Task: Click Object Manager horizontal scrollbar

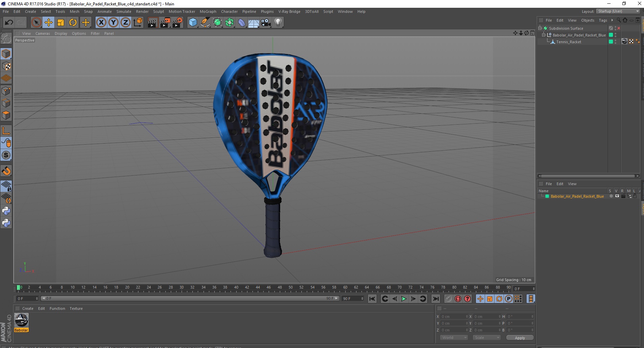Action: point(588,176)
